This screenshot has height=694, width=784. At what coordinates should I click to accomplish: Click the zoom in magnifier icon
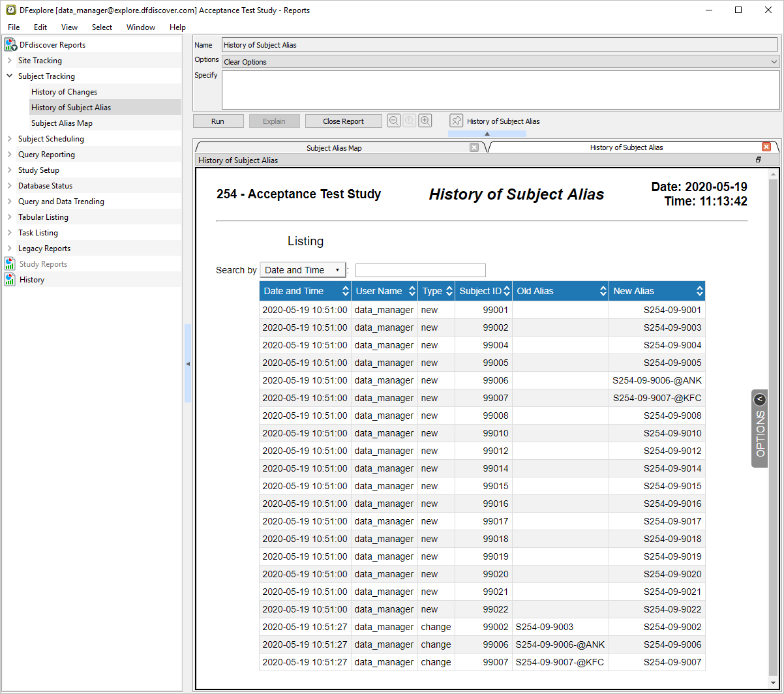click(x=425, y=121)
